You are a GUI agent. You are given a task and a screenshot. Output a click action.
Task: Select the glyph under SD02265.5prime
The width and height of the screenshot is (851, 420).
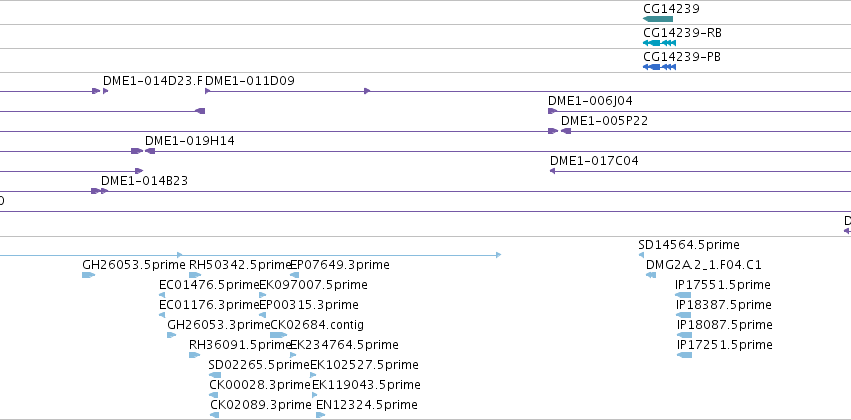tap(215, 375)
